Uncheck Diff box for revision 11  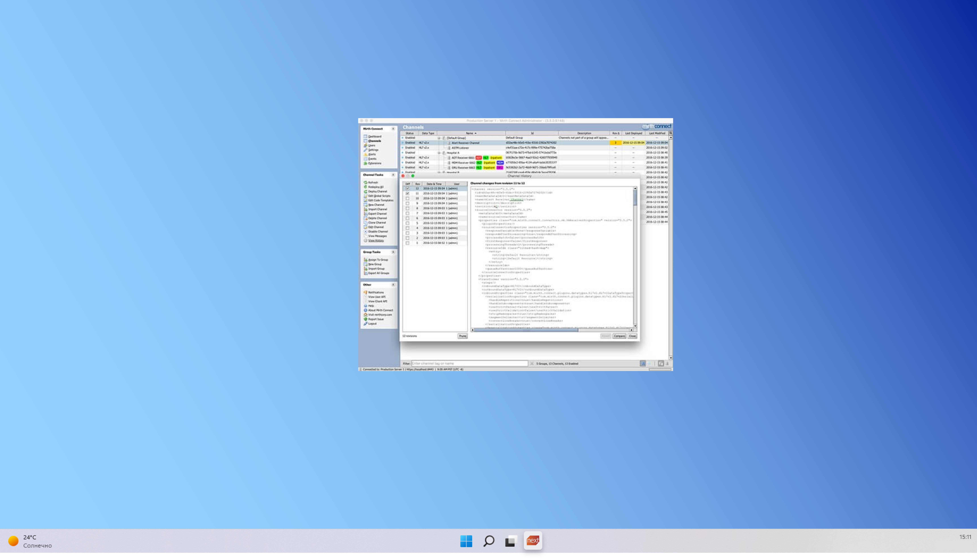pos(407,194)
